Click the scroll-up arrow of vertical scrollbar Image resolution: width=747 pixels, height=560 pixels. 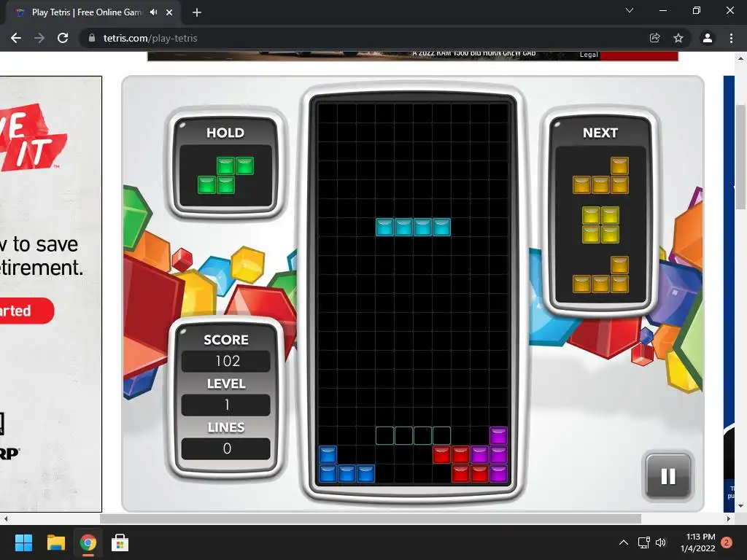pos(740,58)
